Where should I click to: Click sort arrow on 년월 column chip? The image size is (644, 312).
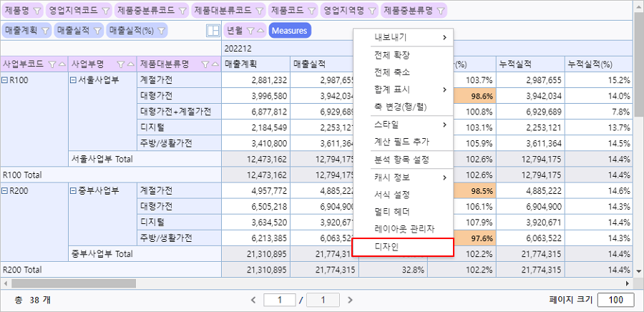point(260,31)
